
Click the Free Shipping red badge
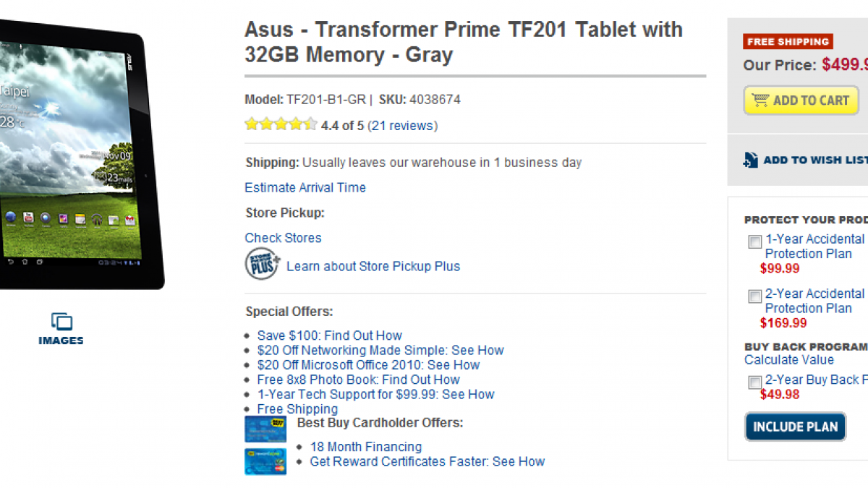coord(788,42)
